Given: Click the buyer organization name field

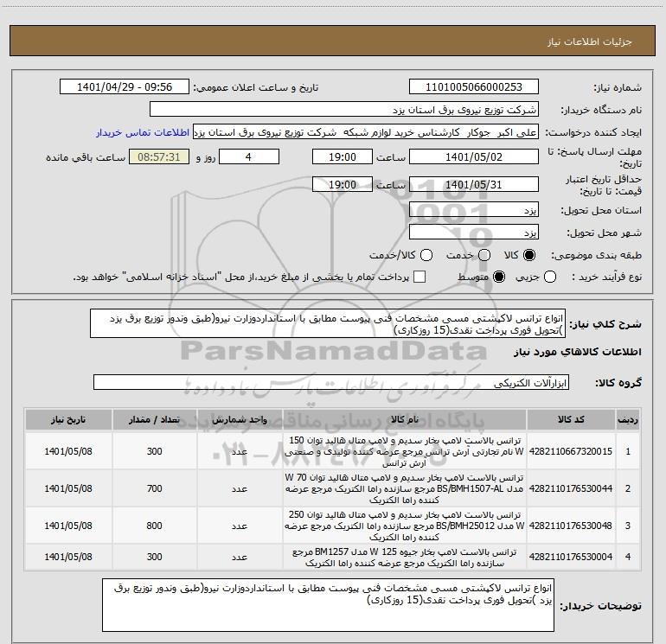Looking at the screenshot, I should coord(344,109).
